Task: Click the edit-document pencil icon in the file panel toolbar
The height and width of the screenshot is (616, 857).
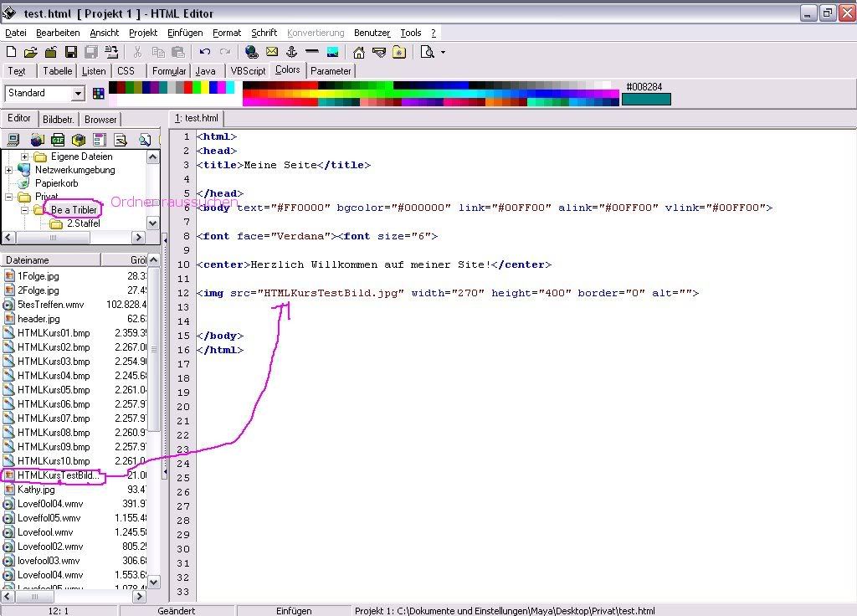Action: click(x=121, y=140)
